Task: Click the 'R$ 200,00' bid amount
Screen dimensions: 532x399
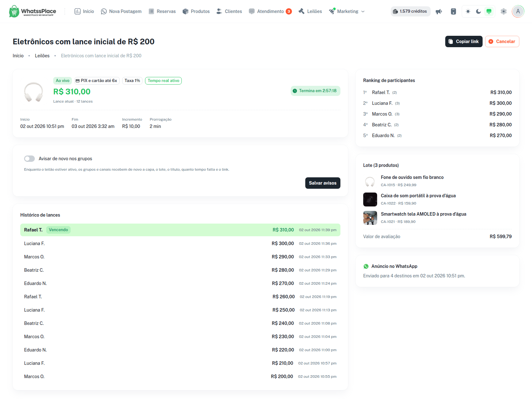Action: [282, 377]
